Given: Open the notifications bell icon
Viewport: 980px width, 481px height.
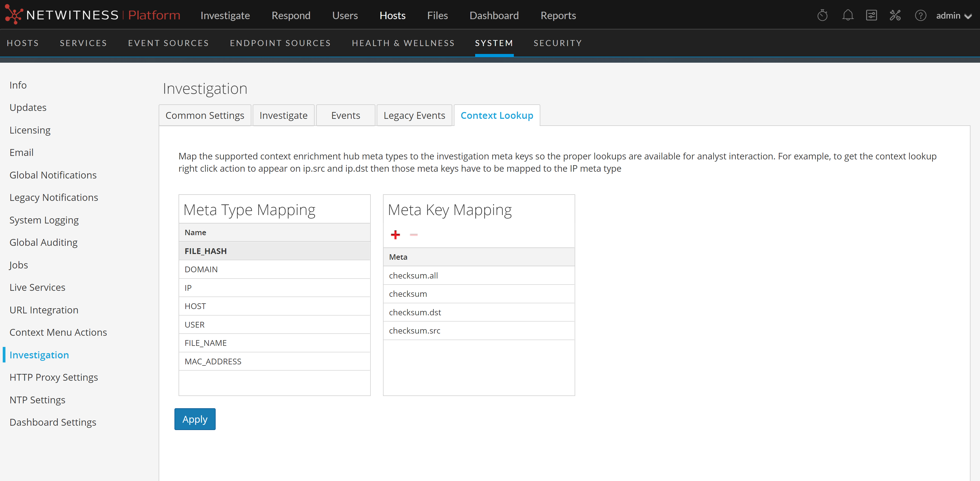Looking at the screenshot, I should pyautogui.click(x=848, y=15).
